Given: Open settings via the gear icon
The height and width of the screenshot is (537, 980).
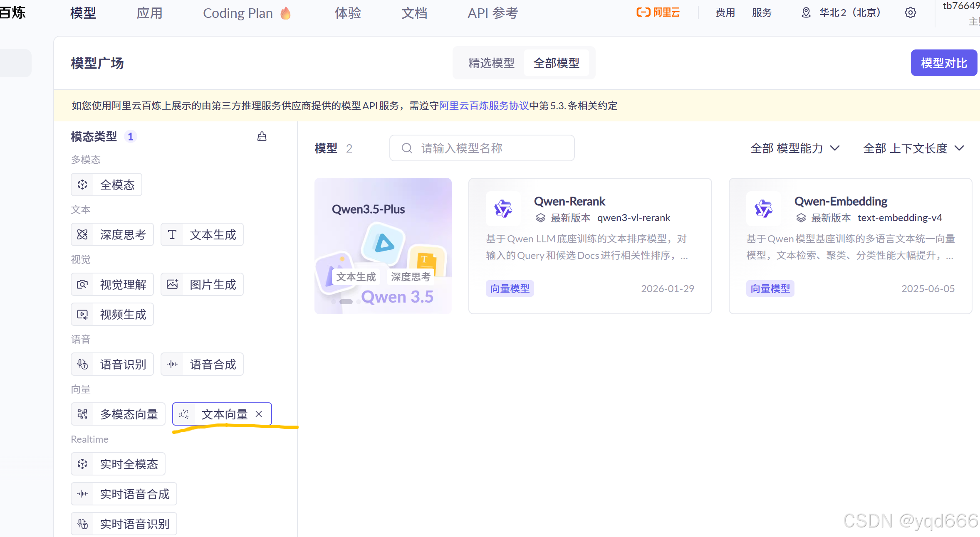Looking at the screenshot, I should (911, 12).
